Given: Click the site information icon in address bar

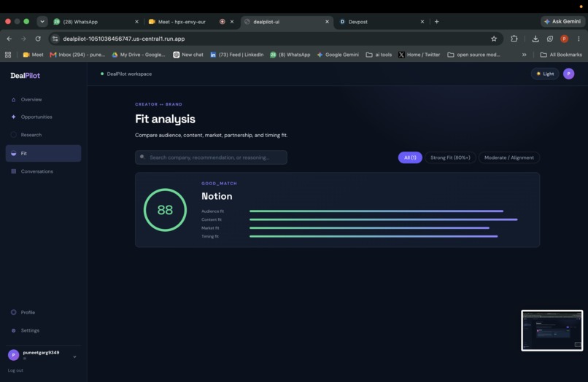Looking at the screenshot, I should pyautogui.click(x=55, y=39).
